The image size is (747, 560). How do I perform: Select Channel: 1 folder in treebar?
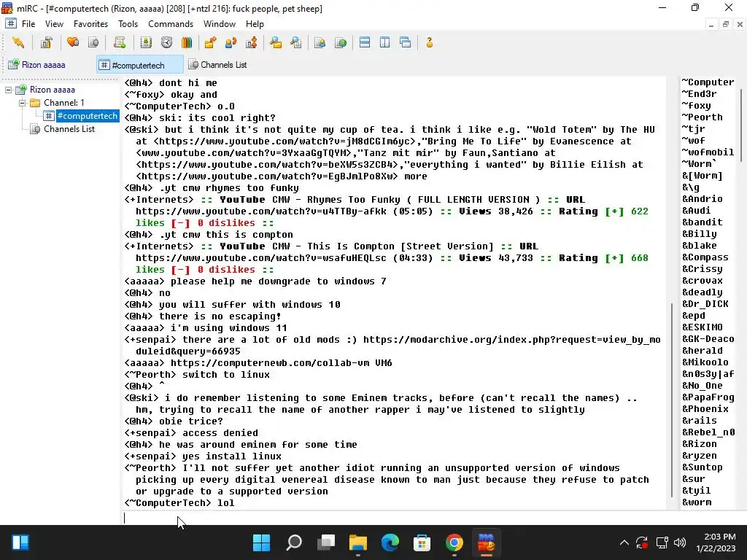64,103
